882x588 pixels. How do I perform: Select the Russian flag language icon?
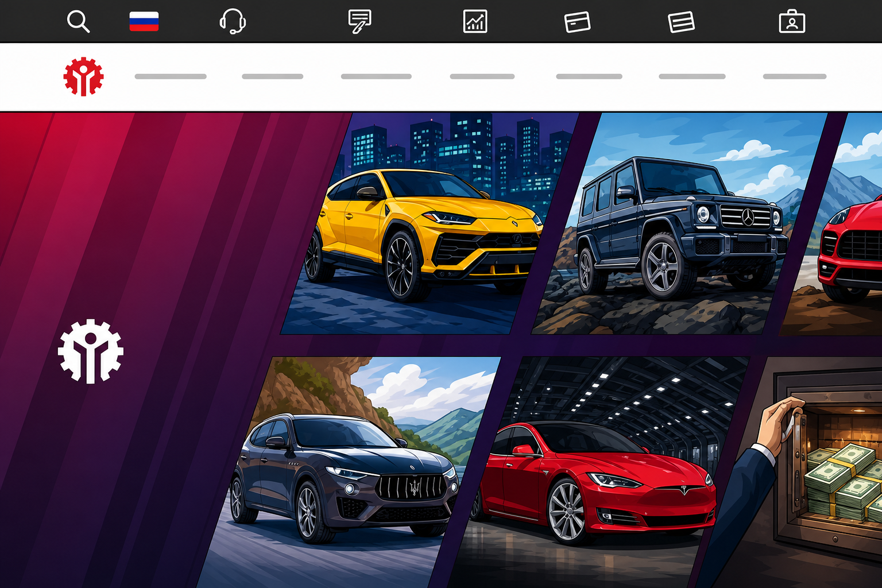pos(144,22)
